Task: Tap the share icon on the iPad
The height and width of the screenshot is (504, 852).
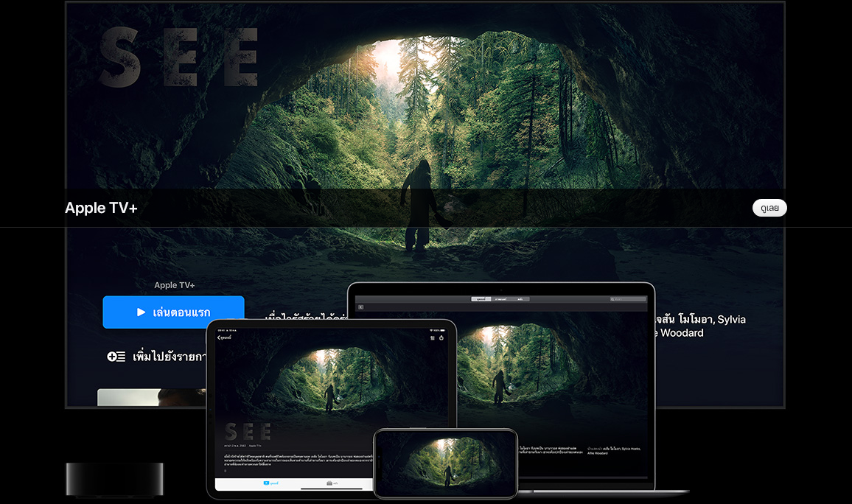Action: 442,338
